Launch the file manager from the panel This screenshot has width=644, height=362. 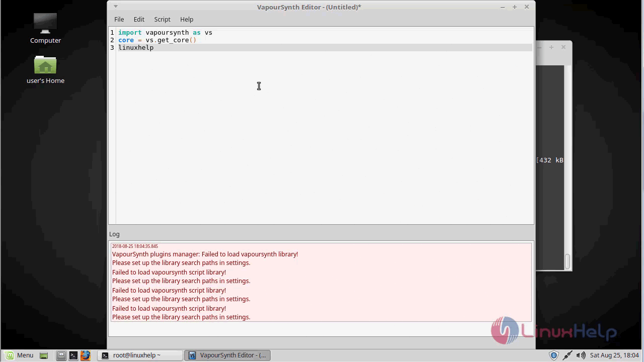[61, 355]
